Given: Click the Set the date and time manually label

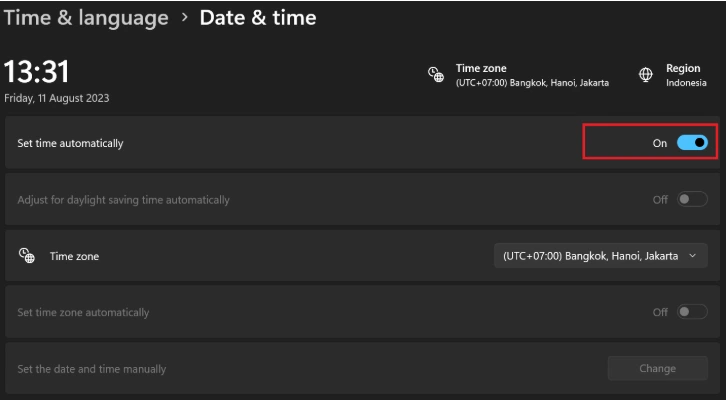Looking at the screenshot, I should pos(92,369).
